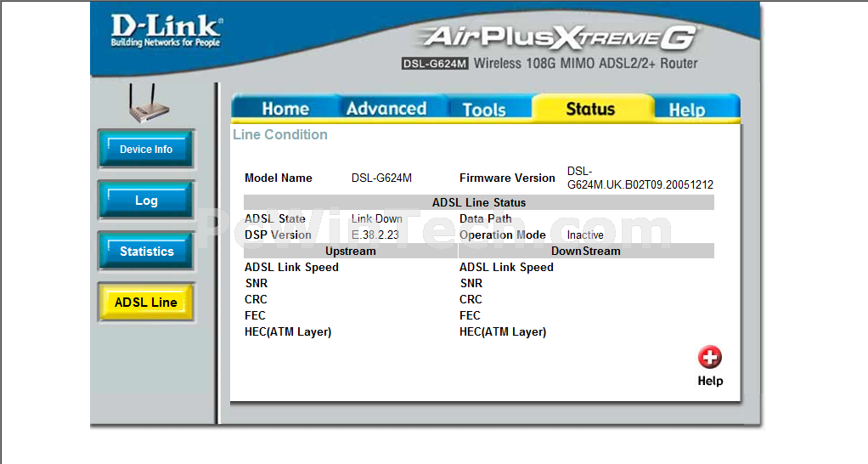Select the Link Down value
The image size is (868, 464).
(x=377, y=218)
